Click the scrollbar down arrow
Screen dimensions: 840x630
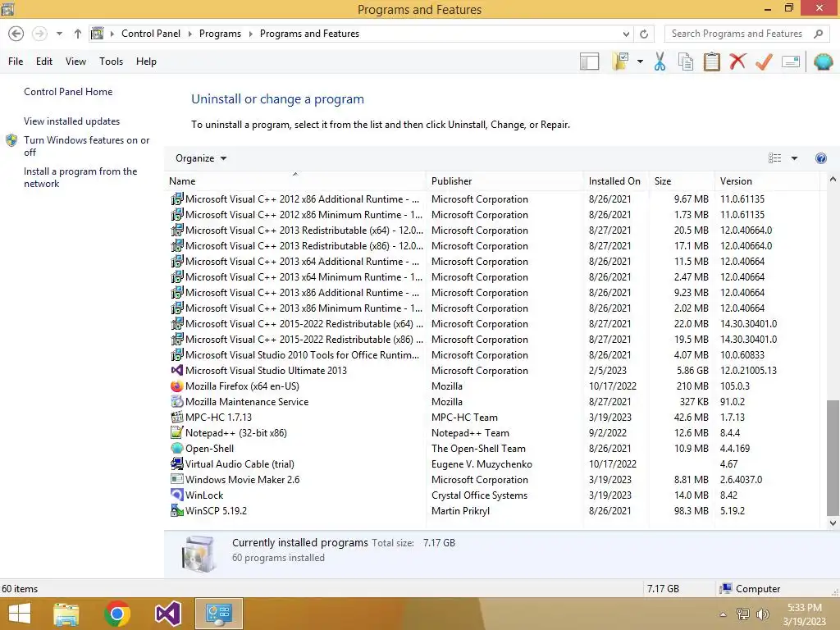coord(833,523)
